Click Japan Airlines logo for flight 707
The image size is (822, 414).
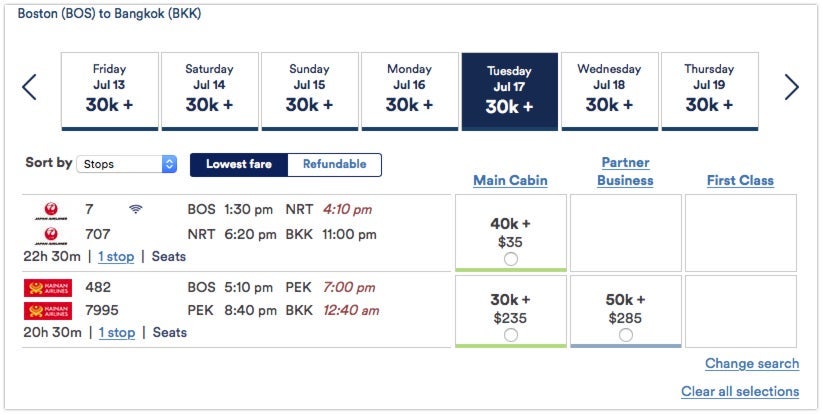click(x=46, y=235)
